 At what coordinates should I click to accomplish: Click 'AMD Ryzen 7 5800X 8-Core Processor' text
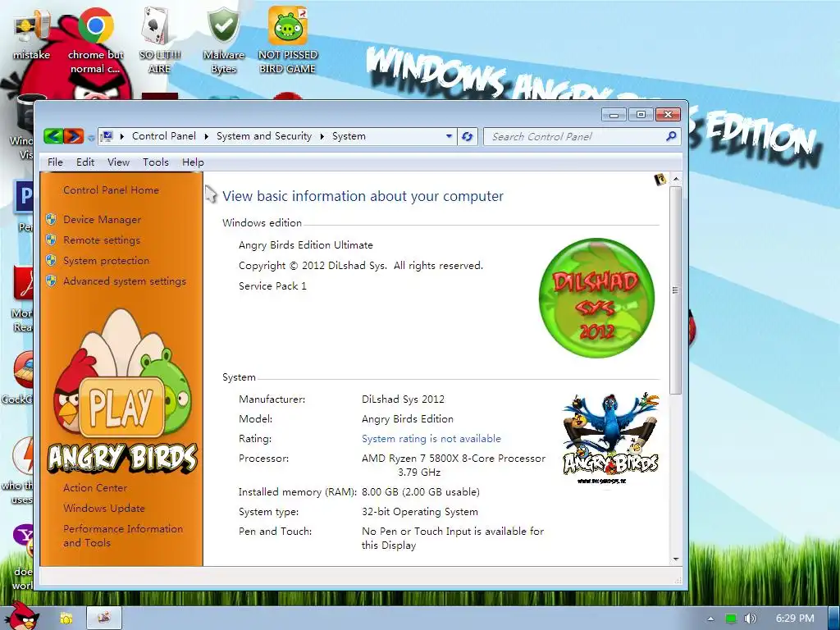[454, 459]
